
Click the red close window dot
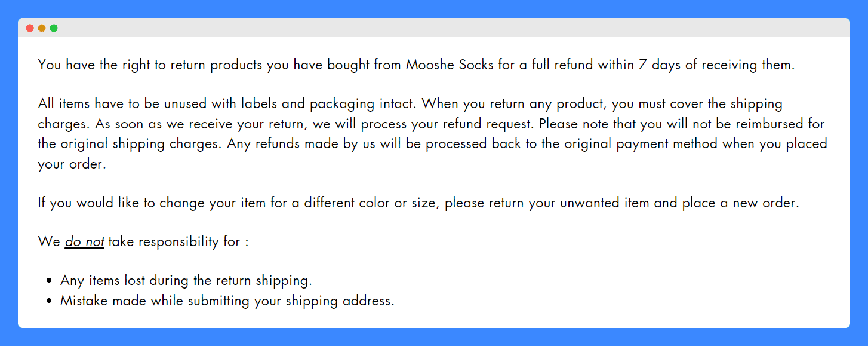(30, 28)
